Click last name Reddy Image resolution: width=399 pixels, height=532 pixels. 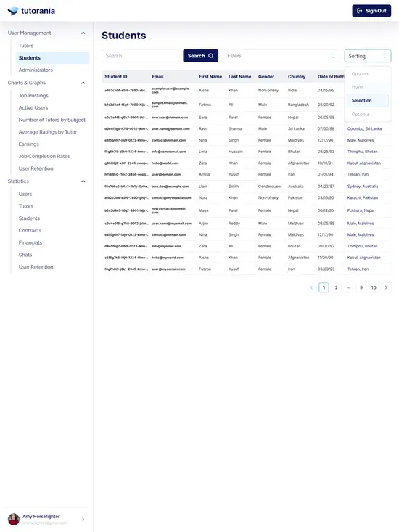[x=234, y=224]
